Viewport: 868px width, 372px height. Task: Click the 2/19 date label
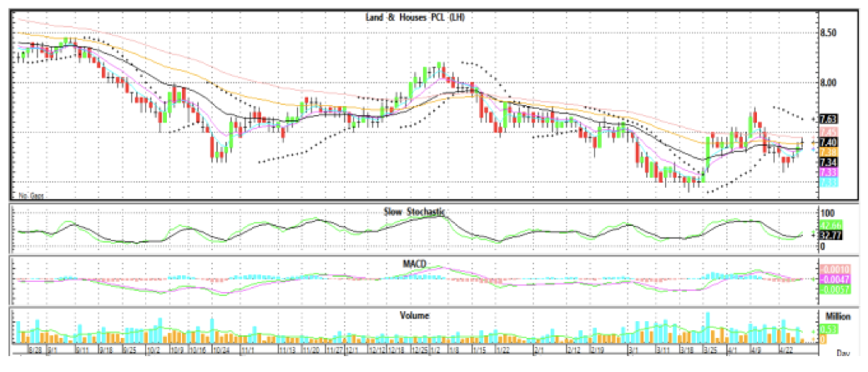pos(598,349)
